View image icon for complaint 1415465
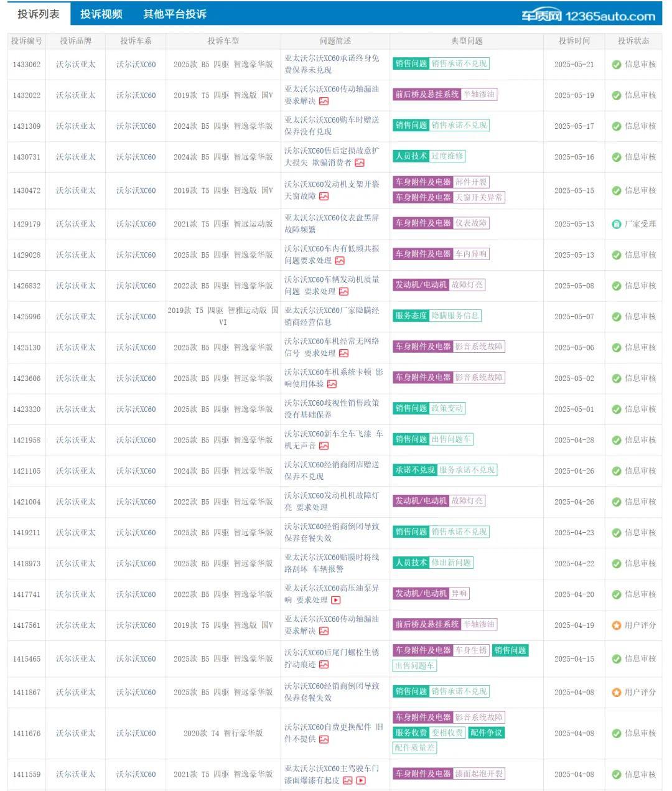 click(324, 665)
